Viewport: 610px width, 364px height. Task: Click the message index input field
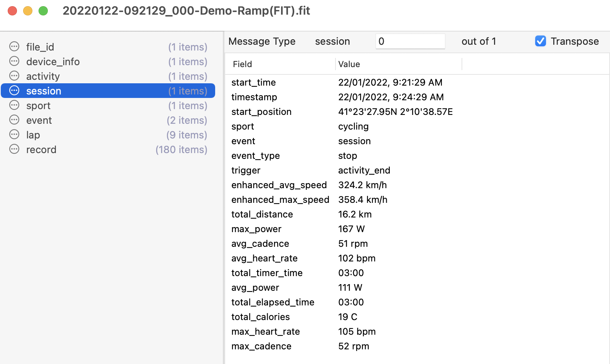tap(410, 41)
